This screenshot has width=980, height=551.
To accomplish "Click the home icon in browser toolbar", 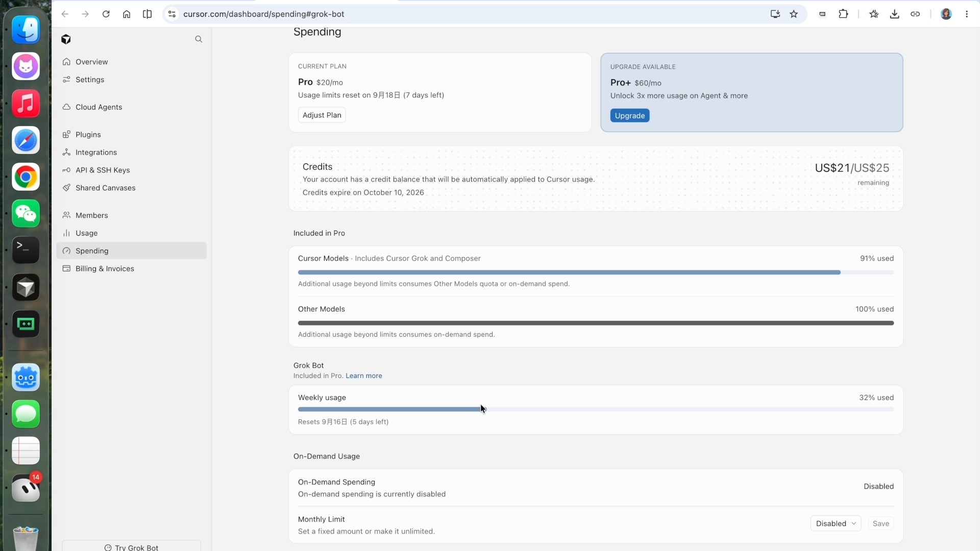I will 127,14.
